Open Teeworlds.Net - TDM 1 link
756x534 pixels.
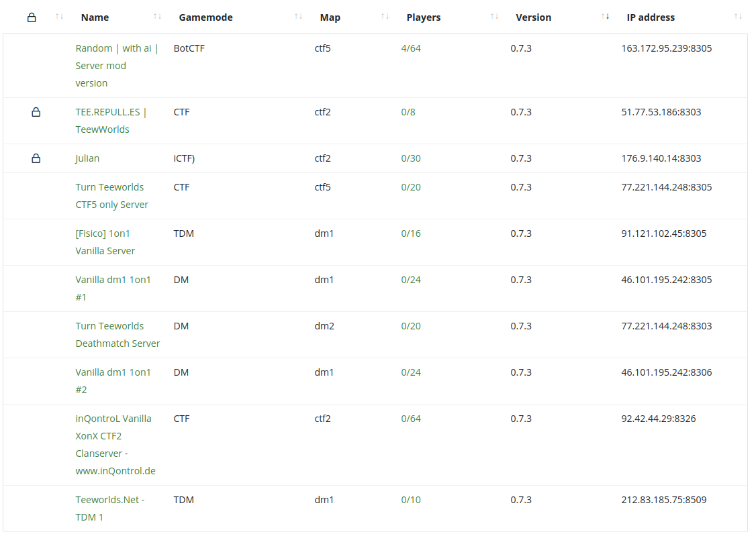point(110,509)
